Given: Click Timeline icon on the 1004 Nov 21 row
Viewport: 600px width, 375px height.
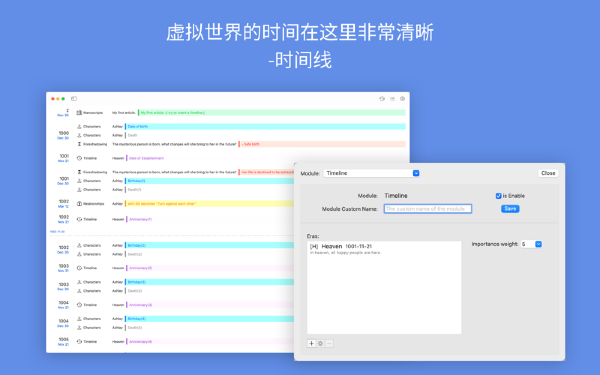Looking at the screenshot, I should click(x=79, y=305).
